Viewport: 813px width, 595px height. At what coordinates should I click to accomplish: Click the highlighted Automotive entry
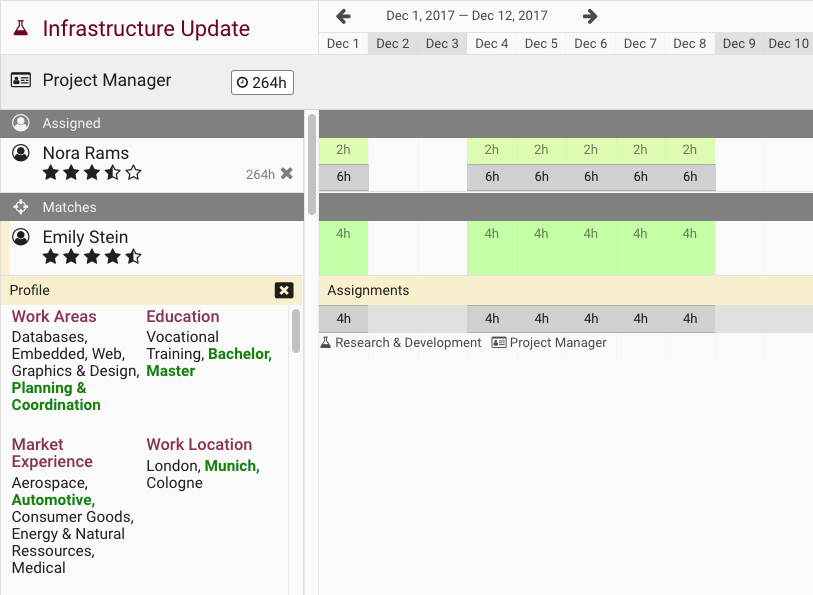[x=53, y=500]
